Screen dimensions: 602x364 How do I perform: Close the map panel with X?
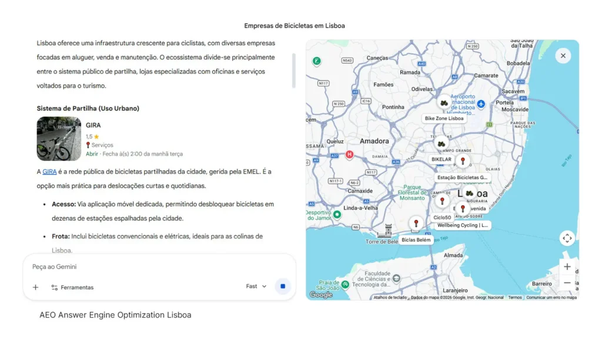point(563,56)
